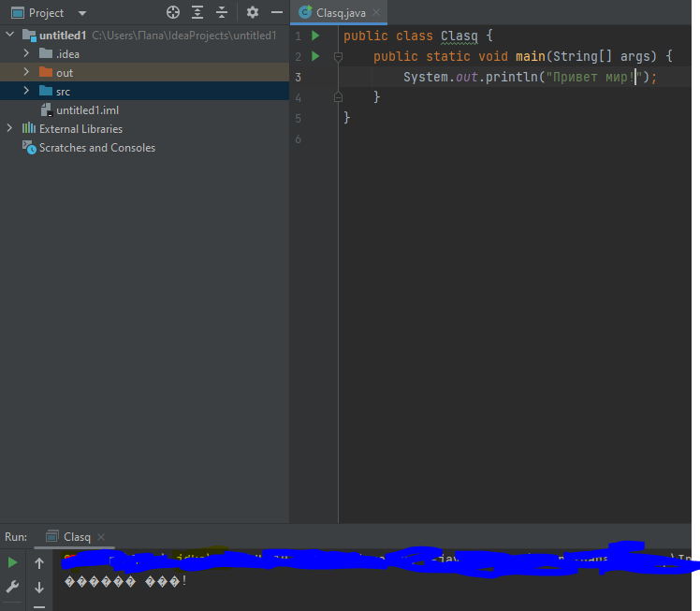This screenshot has width=700, height=611.
Task: Click the Down the Stack Trace arrow
Action: (x=39, y=588)
